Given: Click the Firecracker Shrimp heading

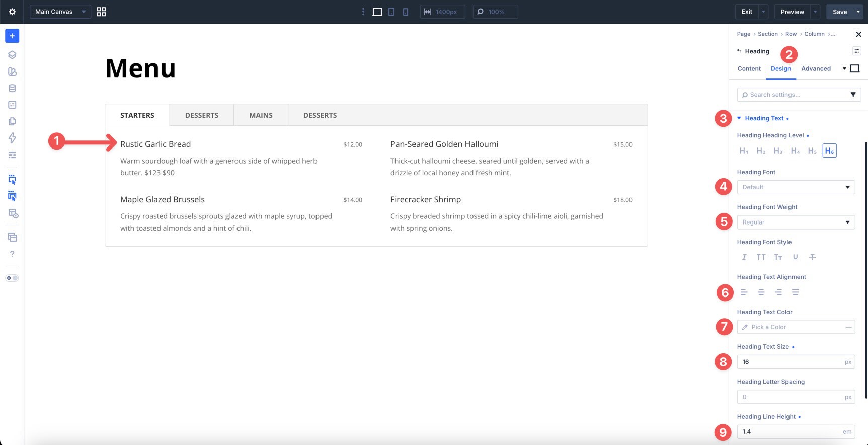Looking at the screenshot, I should 426,199.
